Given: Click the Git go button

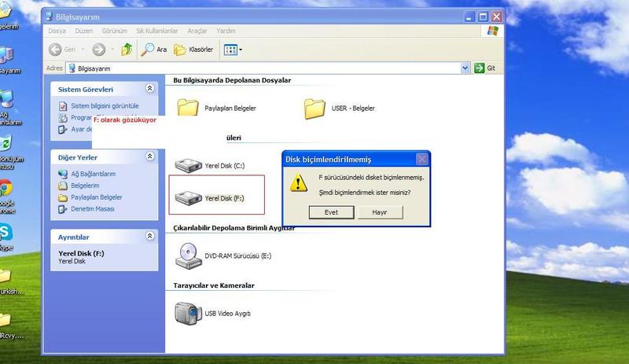Looking at the screenshot, I should (x=484, y=68).
